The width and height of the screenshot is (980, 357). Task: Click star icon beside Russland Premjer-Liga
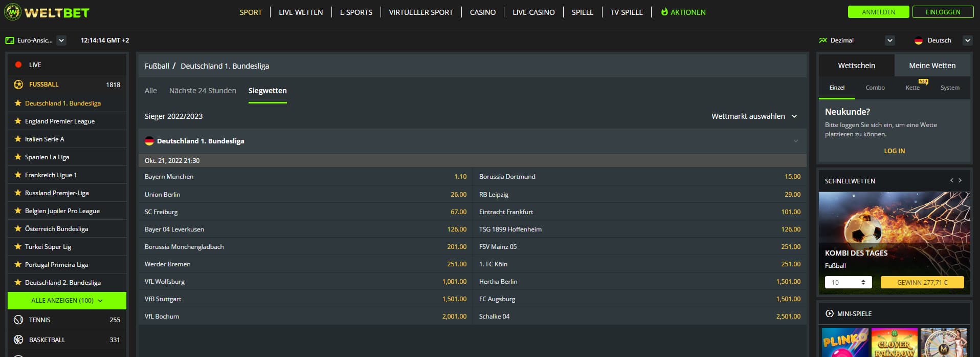coord(18,193)
